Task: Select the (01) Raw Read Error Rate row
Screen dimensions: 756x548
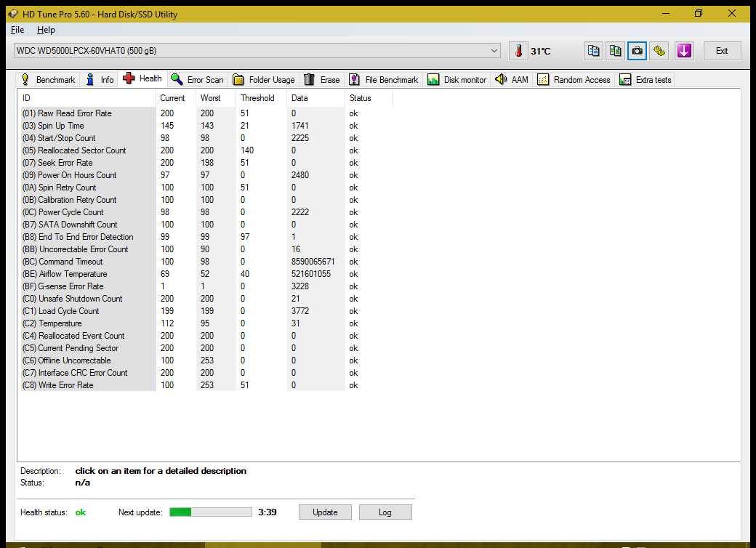Action: [206, 113]
